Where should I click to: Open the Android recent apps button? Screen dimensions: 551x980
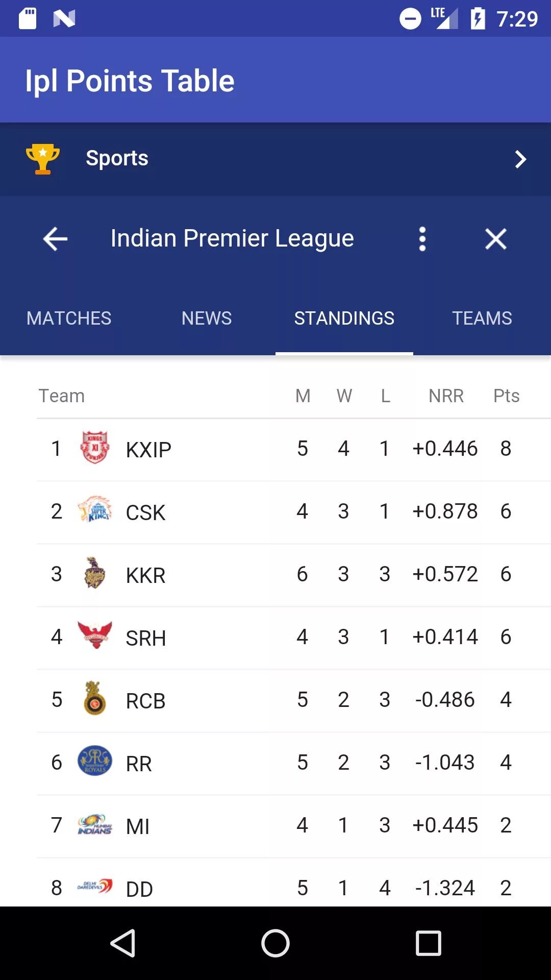tap(428, 943)
